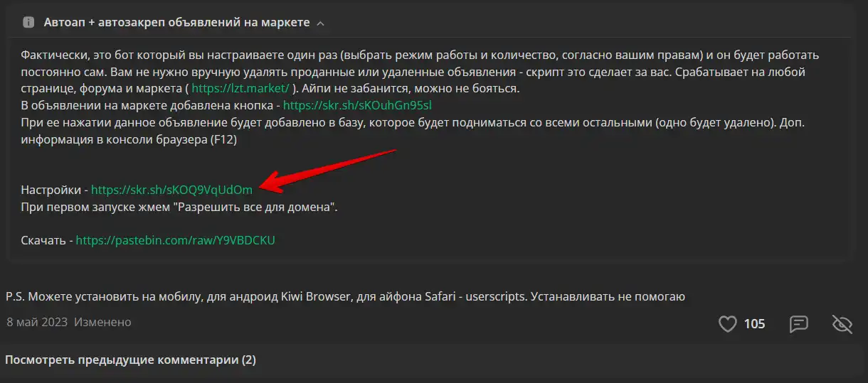
Task: Click the Скачать label
Action: click(x=44, y=240)
